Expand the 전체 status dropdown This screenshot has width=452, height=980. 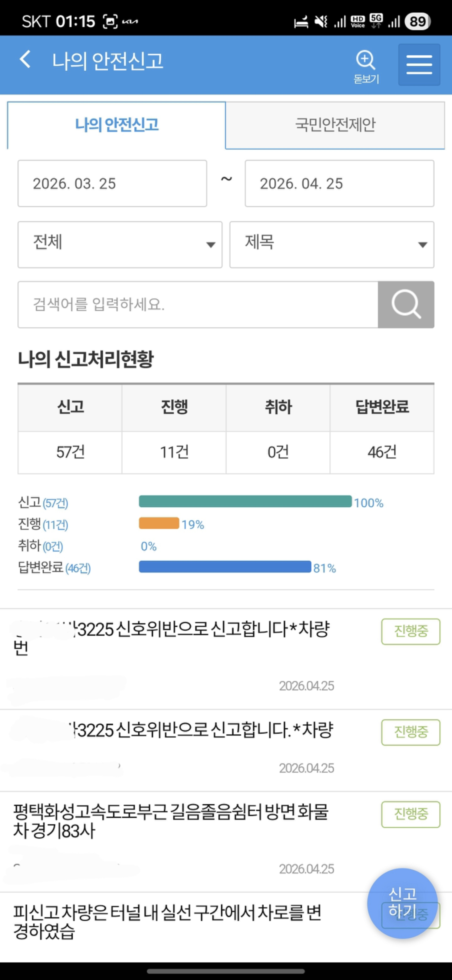tap(120, 245)
